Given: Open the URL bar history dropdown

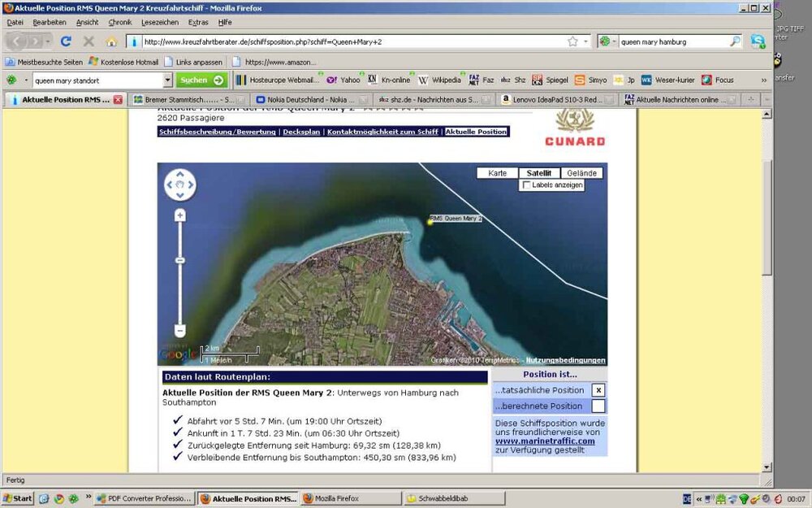Looking at the screenshot, I should click(586, 41).
